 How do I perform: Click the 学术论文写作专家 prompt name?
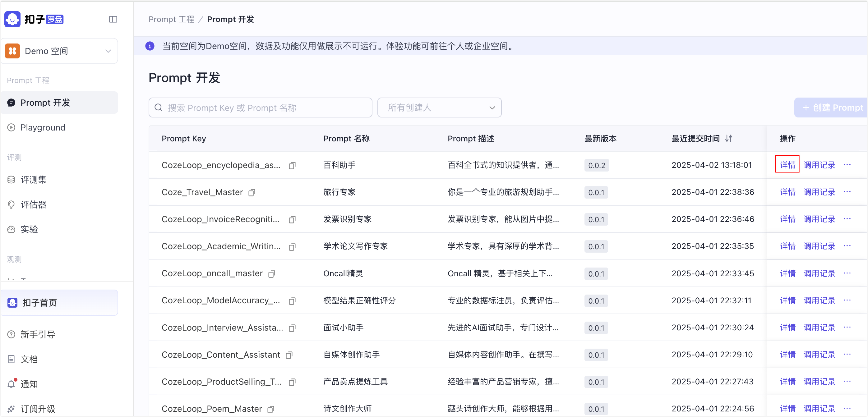point(355,246)
